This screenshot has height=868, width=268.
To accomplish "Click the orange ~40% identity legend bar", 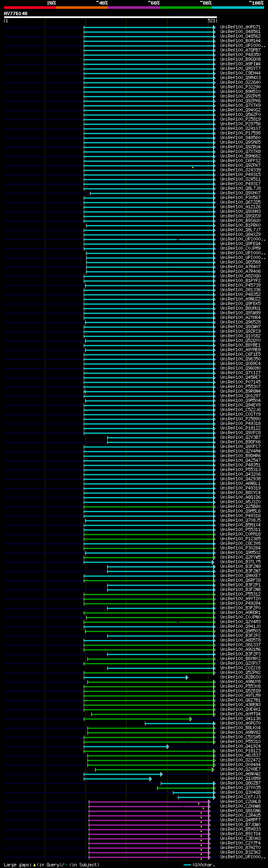I will pyautogui.click(x=82, y=8).
